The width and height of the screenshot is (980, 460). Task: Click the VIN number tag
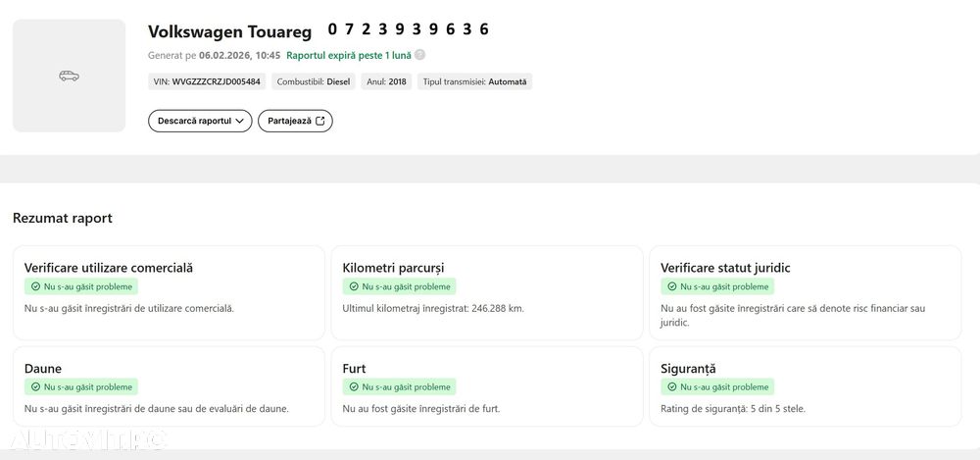point(207,82)
